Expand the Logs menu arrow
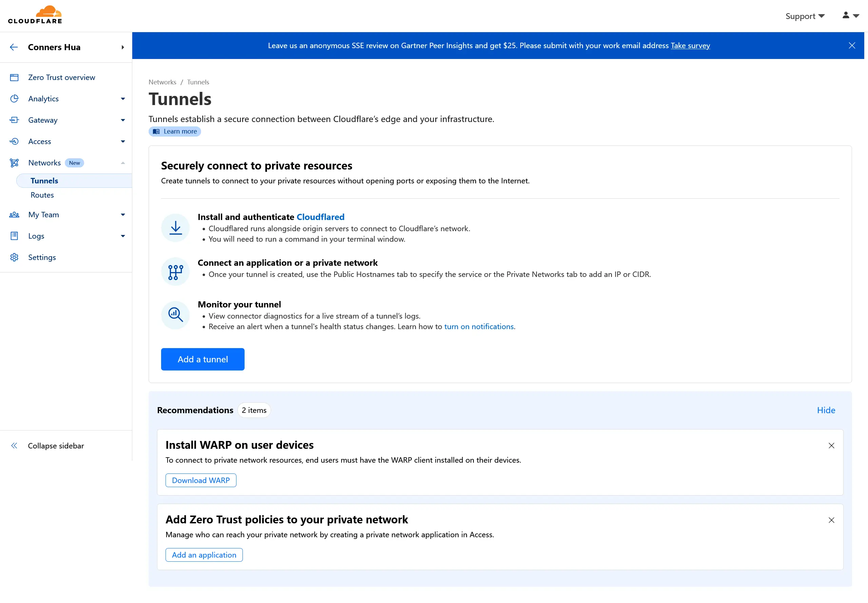 (x=123, y=236)
